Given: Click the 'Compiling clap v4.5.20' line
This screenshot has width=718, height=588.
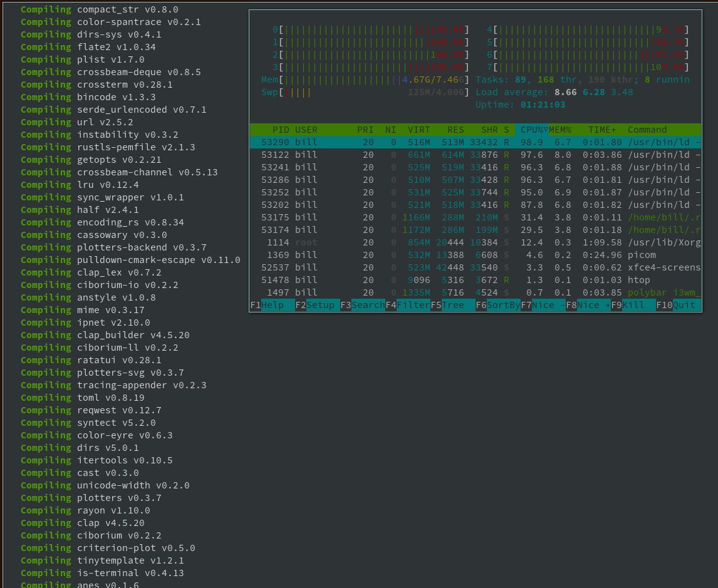Looking at the screenshot, I should [83, 523].
